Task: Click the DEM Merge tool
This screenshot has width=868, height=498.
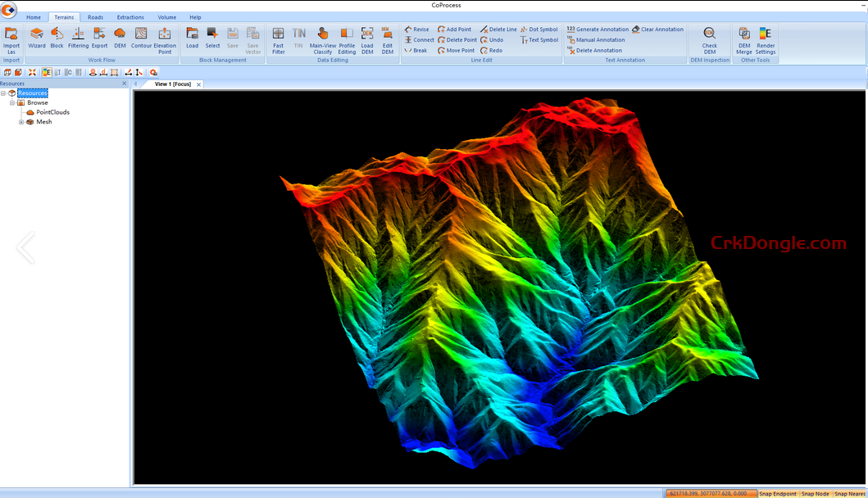Action: pyautogui.click(x=743, y=38)
